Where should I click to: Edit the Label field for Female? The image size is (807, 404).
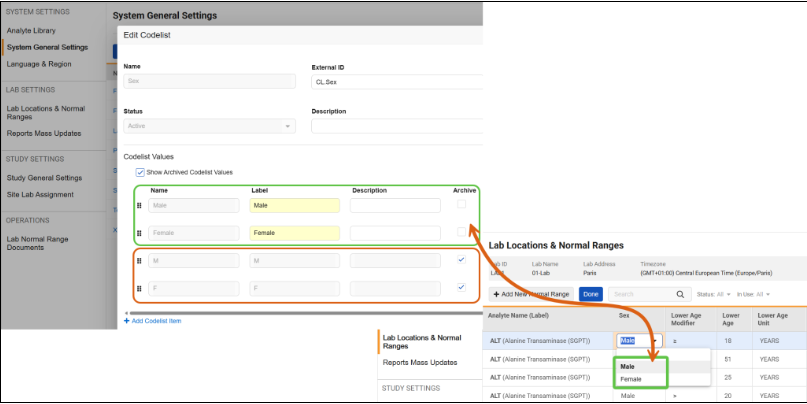pos(294,233)
